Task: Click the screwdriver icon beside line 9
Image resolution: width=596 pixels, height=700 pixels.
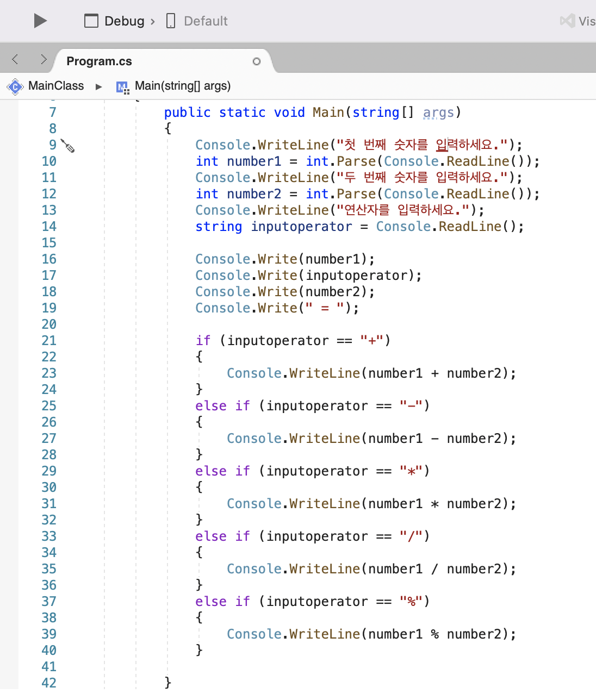Action: (67, 146)
